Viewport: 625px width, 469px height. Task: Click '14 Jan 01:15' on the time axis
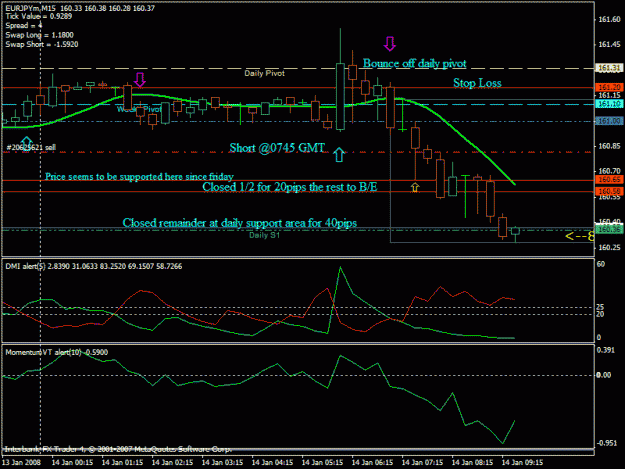coord(122,462)
